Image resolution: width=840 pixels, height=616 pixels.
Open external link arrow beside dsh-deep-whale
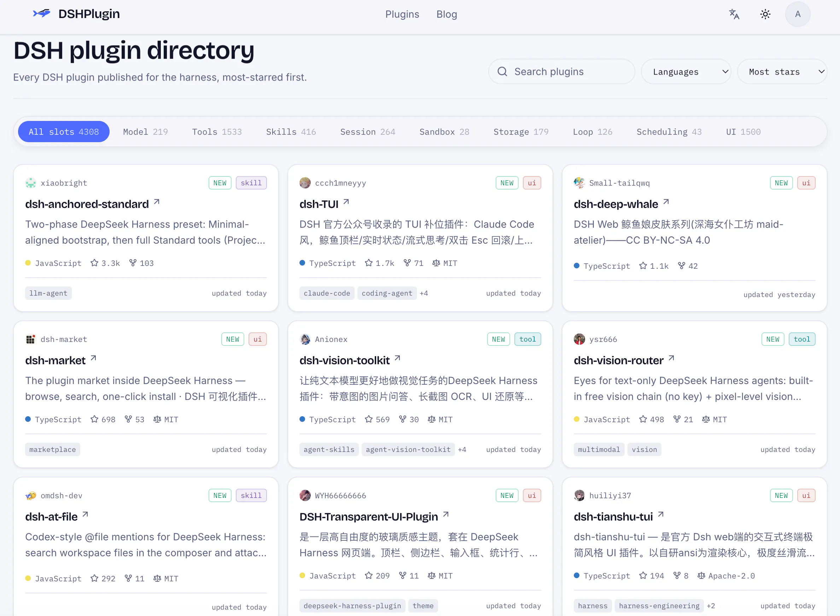666,202
